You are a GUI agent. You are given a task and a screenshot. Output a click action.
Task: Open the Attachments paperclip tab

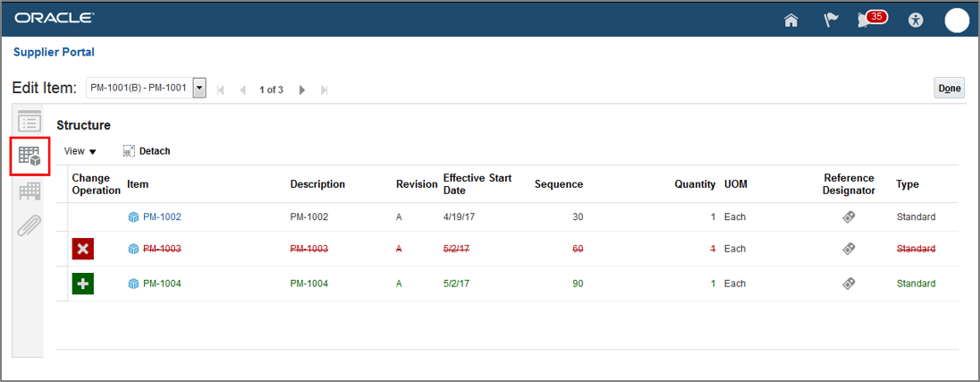pos(30,225)
